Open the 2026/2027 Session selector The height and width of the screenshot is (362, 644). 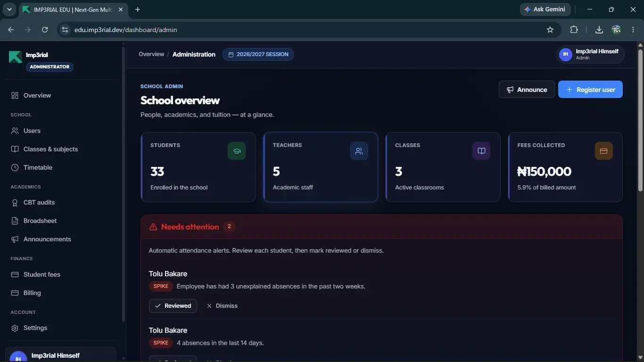click(258, 54)
